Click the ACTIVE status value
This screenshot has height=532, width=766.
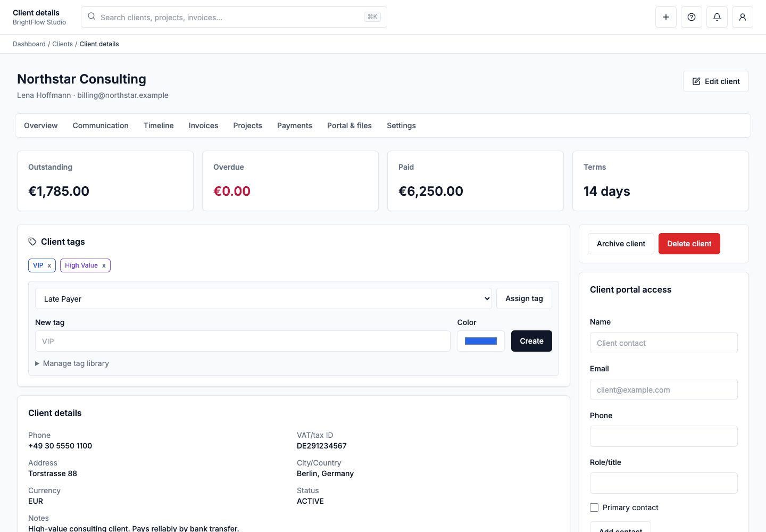(310, 501)
